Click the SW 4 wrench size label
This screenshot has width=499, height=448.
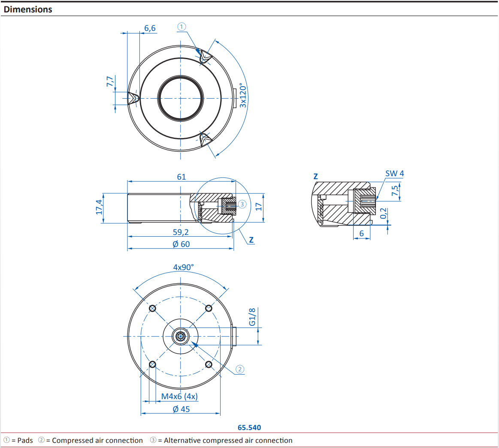(x=394, y=174)
